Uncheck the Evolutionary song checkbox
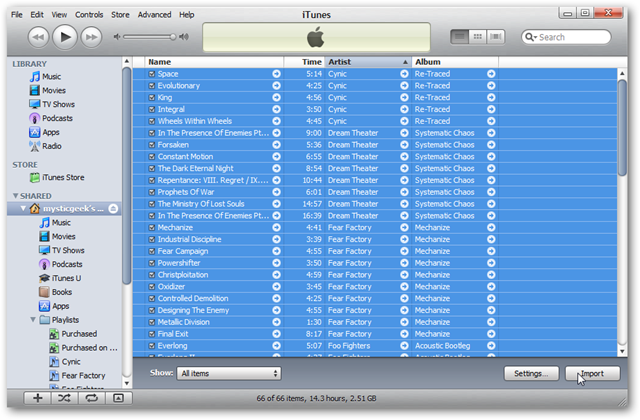The image size is (640, 420). click(x=152, y=86)
